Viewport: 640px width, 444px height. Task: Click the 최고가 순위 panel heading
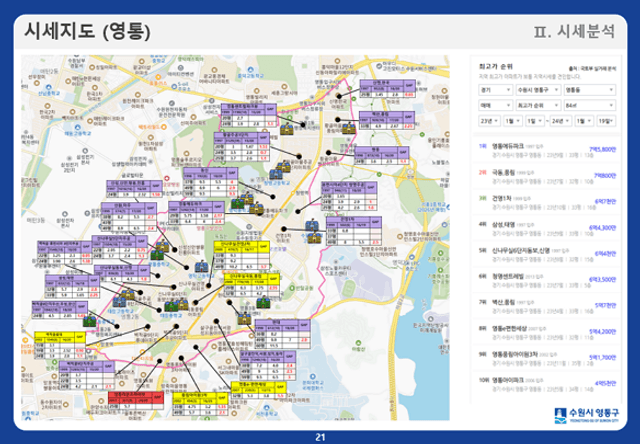(496, 67)
